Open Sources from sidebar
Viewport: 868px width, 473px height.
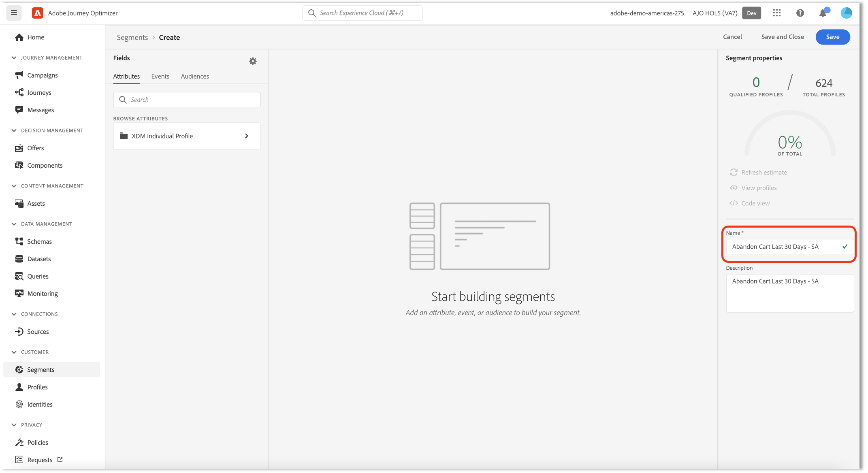click(32, 332)
